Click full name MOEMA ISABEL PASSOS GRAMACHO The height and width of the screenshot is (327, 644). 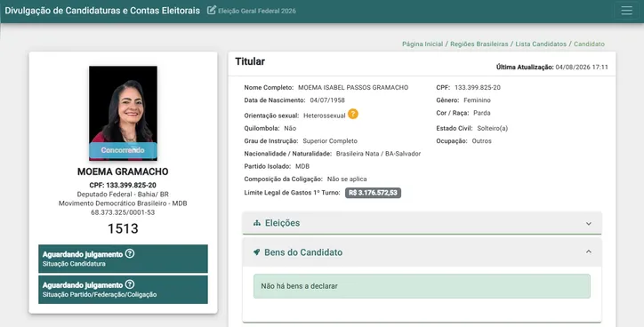pos(353,87)
